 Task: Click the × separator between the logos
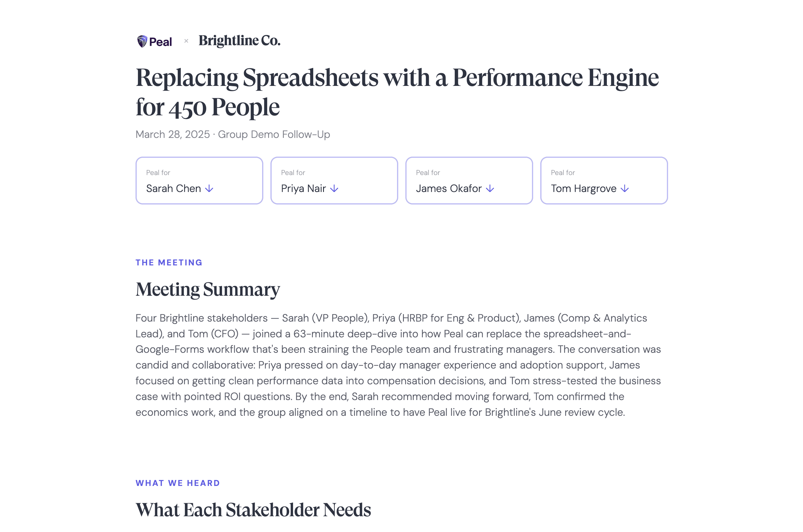pyautogui.click(x=186, y=41)
